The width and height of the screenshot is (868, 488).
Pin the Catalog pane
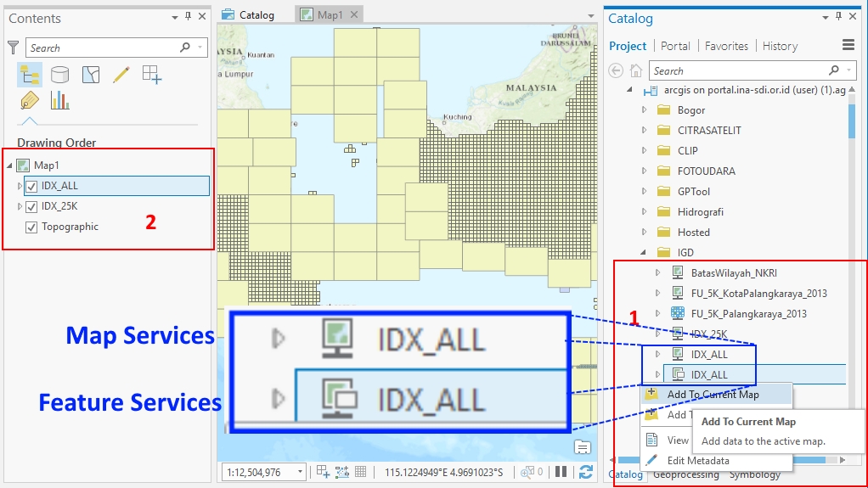point(838,17)
